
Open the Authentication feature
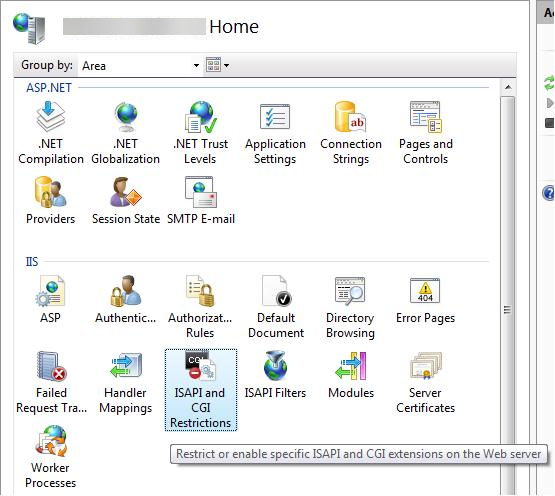(x=126, y=300)
